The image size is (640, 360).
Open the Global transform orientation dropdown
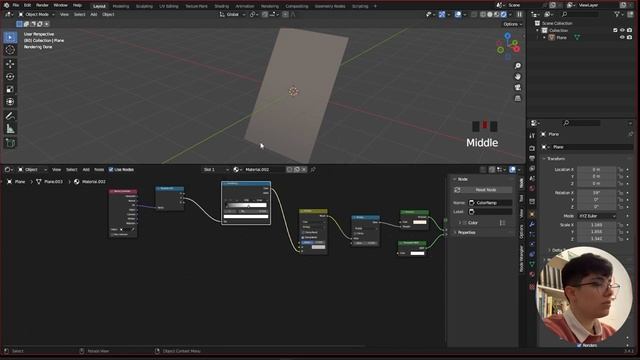[x=232, y=14]
